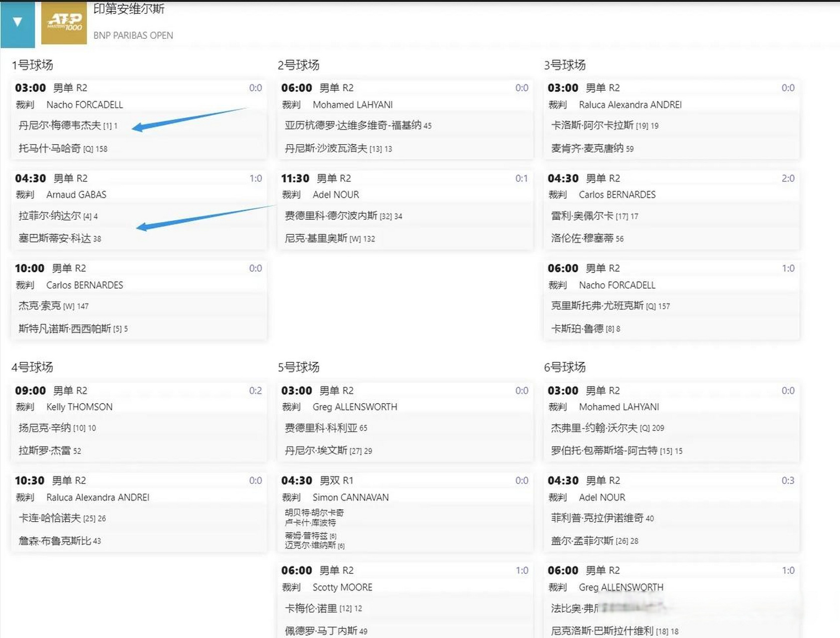Collapse the tournament with the white triangle arrow
The image size is (840, 638).
[x=17, y=22]
